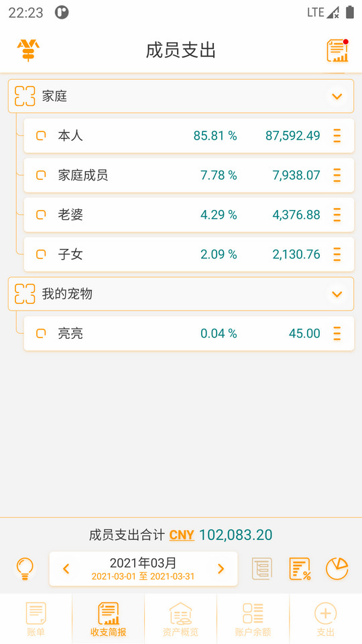The image size is (362, 644).
Task: Switch to the 资产概览 tab
Action: (x=180, y=619)
